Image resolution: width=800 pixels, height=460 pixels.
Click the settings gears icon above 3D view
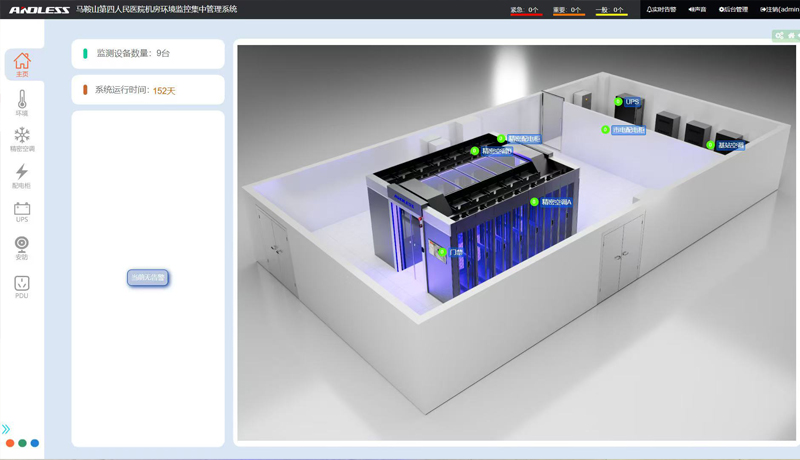(x=779, y=36)
